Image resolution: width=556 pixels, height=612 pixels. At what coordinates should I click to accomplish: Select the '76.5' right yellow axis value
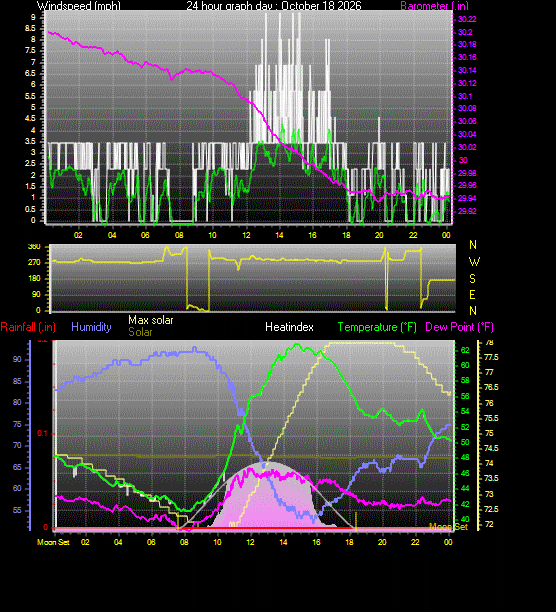(492, 388)
